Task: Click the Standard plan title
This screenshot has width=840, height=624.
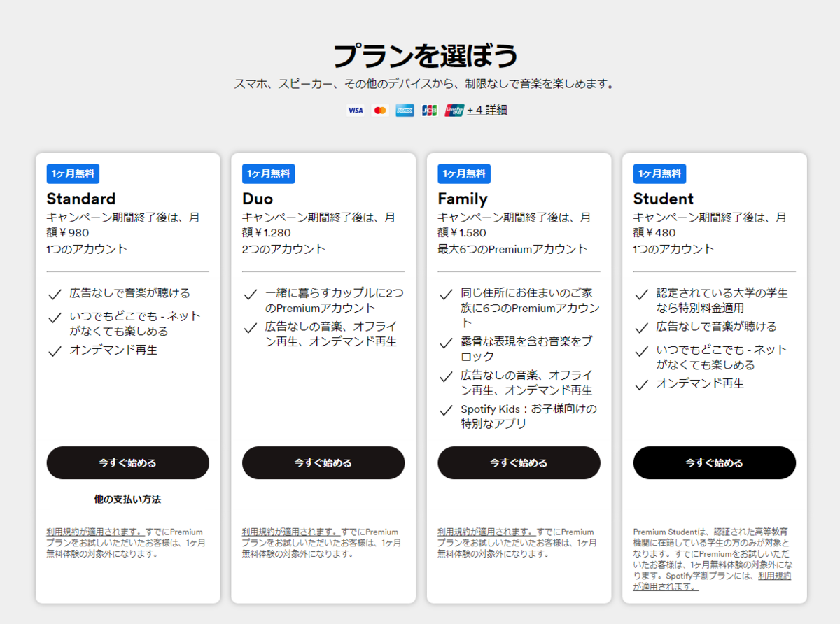Action: pyautogui.click(x=81, y=199)
